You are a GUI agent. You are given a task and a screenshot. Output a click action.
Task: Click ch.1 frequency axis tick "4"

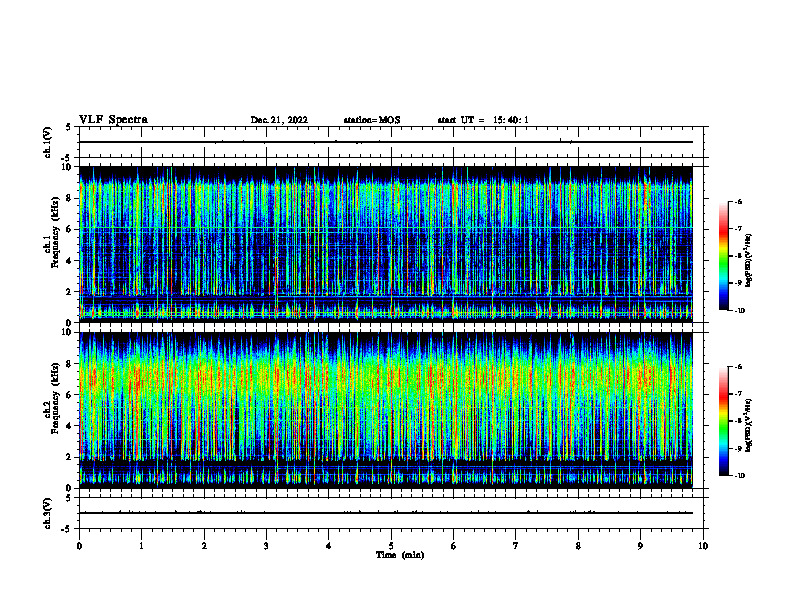tap(69, 261)
